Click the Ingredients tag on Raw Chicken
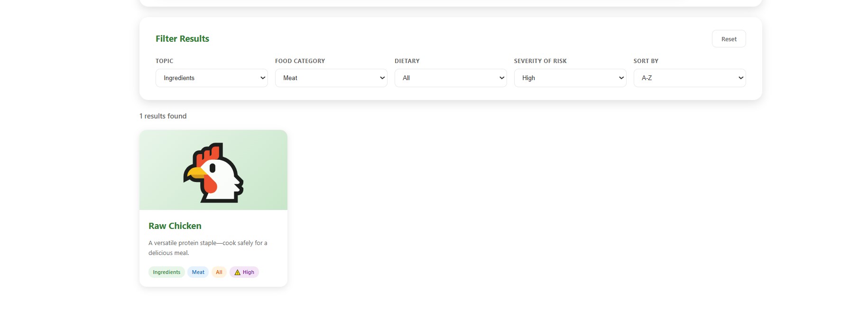This screenshot has width=868, height=328. pos(166,272)
